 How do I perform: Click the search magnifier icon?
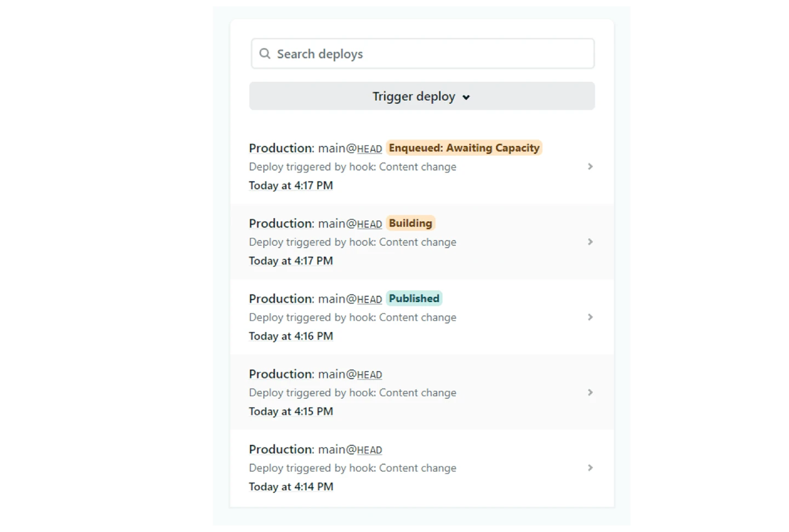[x=265, y=54]
